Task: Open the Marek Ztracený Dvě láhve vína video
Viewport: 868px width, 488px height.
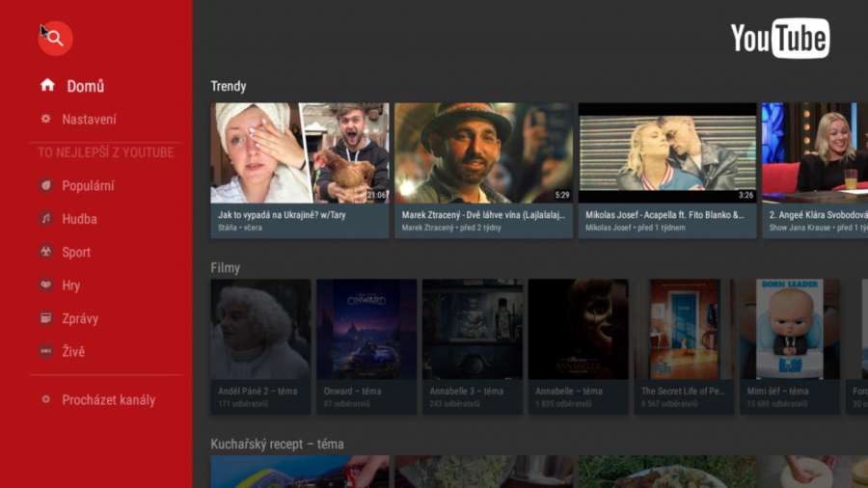Action: click(x=484, y=171)
